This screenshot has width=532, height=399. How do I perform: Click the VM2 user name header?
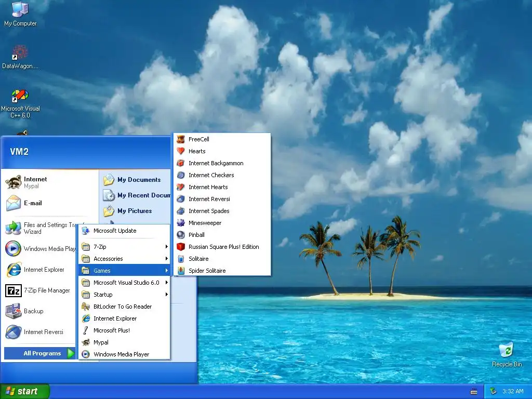(19, 151)
